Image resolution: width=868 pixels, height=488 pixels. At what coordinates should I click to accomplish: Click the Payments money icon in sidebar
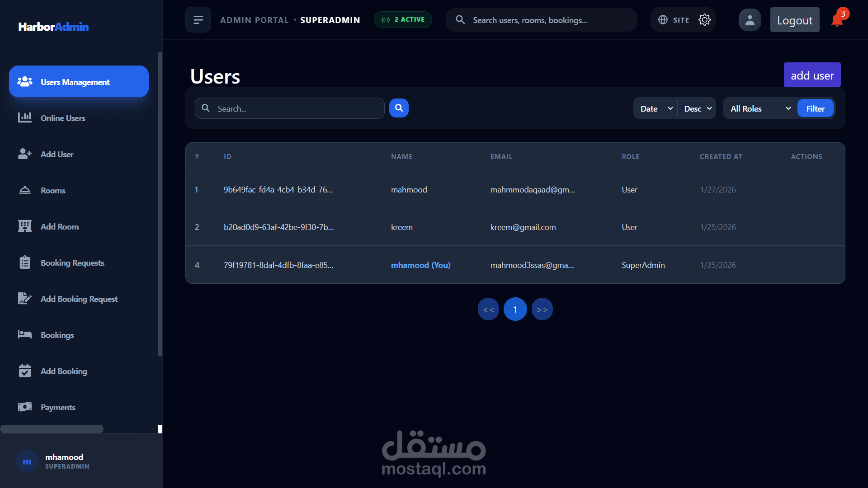[25, 407]
